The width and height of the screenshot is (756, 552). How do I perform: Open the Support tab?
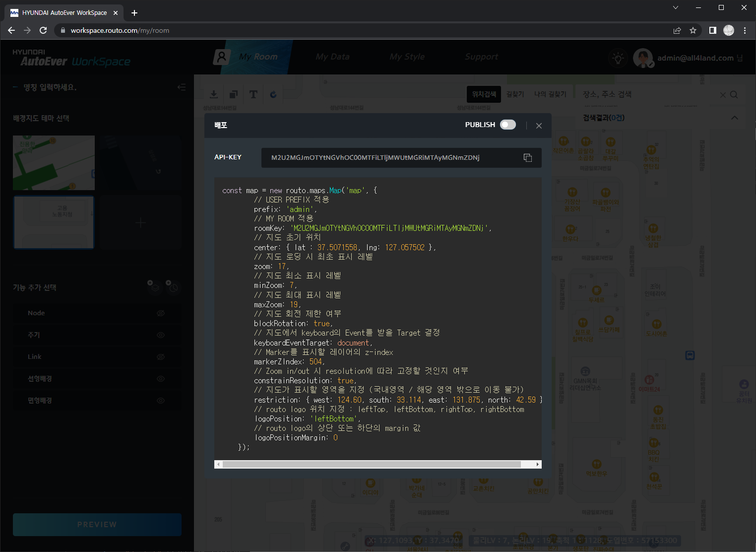pos(481,57)
